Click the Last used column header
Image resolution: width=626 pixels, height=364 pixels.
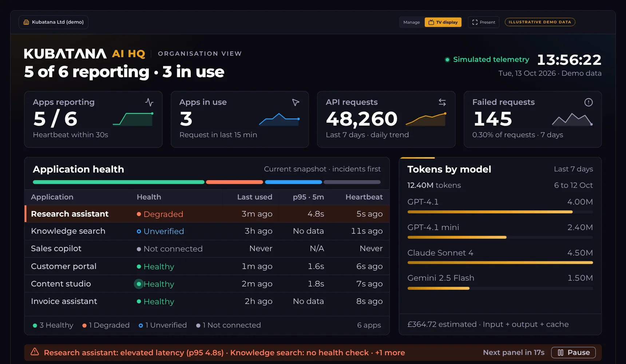coord(255,197)
